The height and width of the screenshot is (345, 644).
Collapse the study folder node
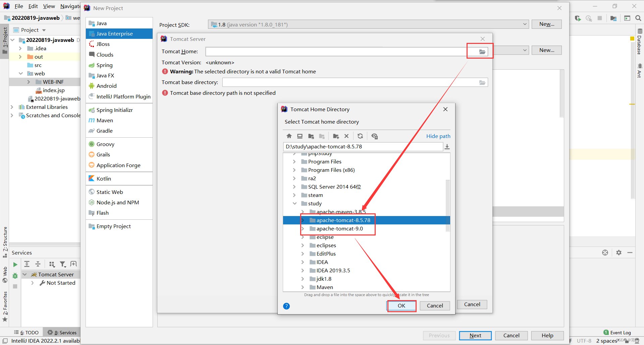pos(294,203)
